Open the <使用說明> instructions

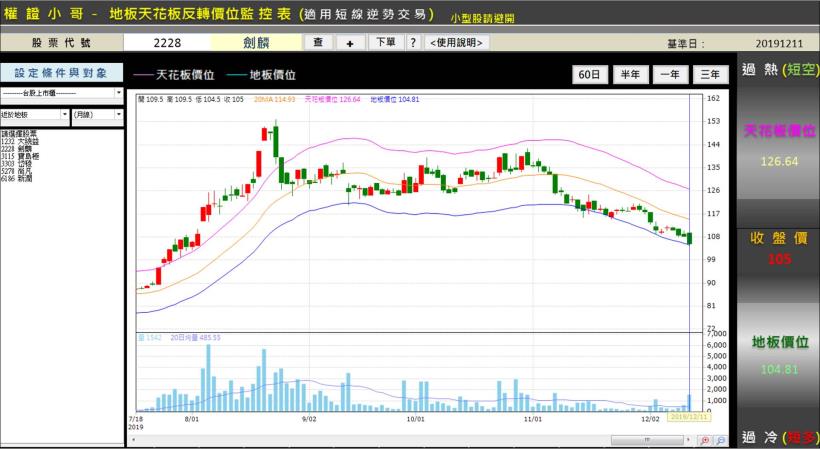click(457, 43)
